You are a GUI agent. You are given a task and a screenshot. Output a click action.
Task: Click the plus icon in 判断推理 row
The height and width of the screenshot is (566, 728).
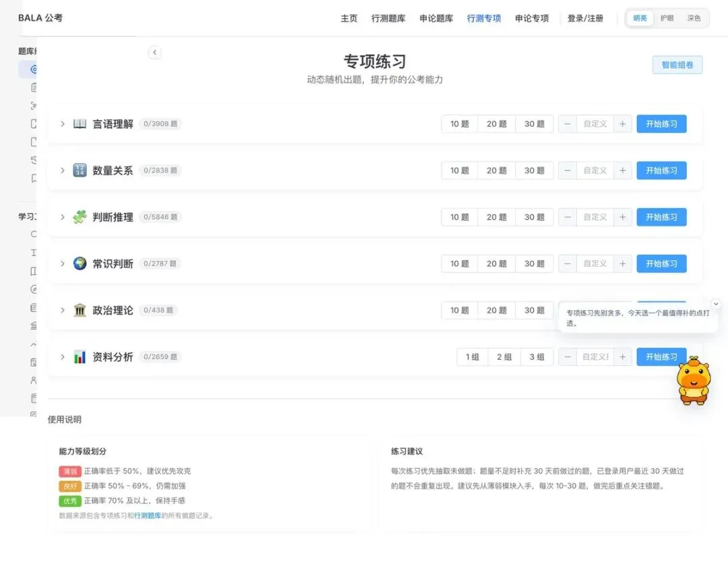(623, 217)
